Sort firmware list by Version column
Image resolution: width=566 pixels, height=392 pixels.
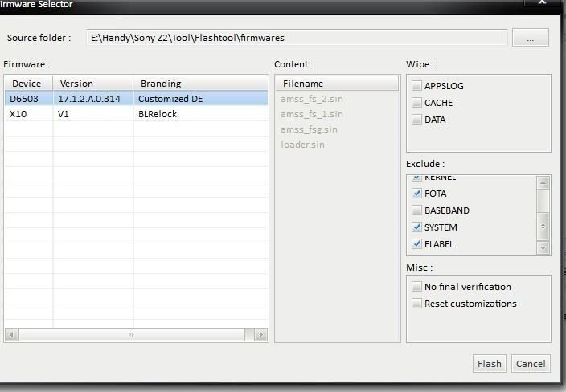tap(93, 84)
